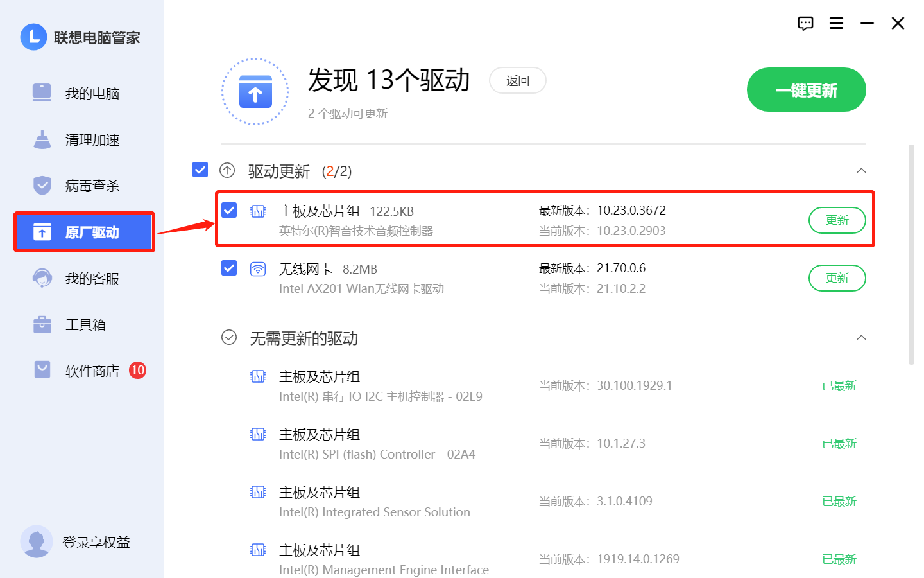Click the Wi-Fi icon for 无线网卡

coord(258,269)
